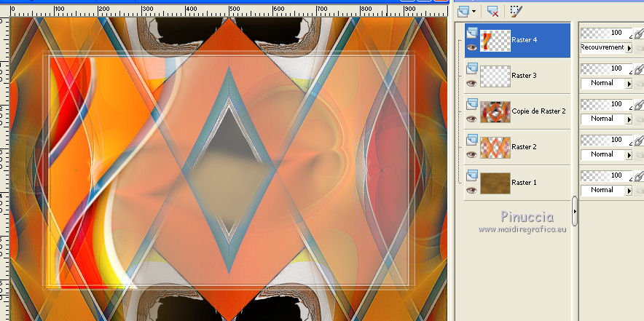Click the Raster 3 layer type icon
This screenshot has height=321, width=644.
click(x=472, y=68)
